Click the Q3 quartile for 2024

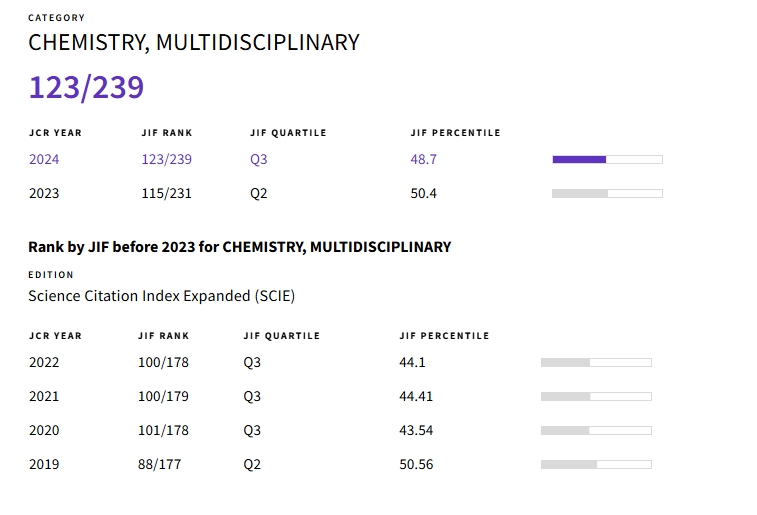(x=259, y=159)
